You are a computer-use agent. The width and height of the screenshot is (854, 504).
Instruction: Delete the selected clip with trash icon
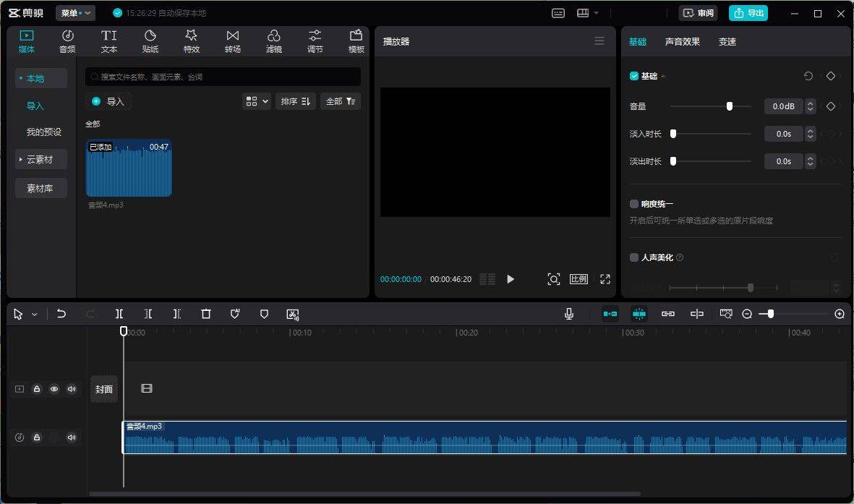(x=206, y=314)
